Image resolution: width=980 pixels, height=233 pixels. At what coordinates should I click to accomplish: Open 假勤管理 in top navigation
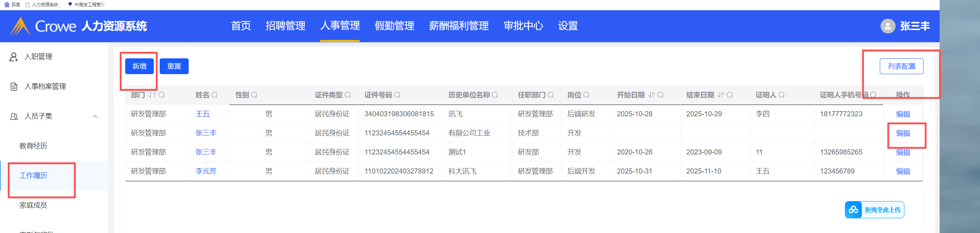[x=394, y=26]
